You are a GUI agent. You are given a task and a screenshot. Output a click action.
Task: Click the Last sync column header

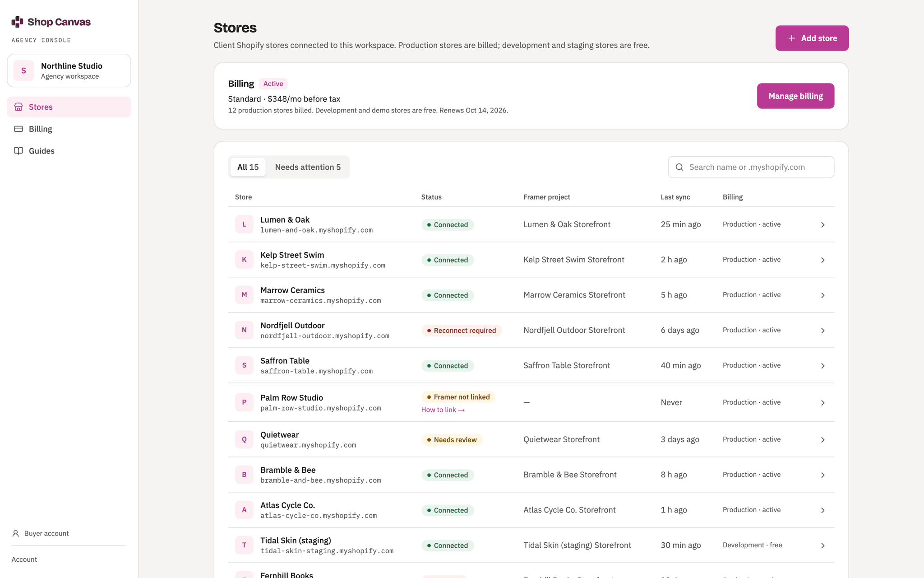675,197
